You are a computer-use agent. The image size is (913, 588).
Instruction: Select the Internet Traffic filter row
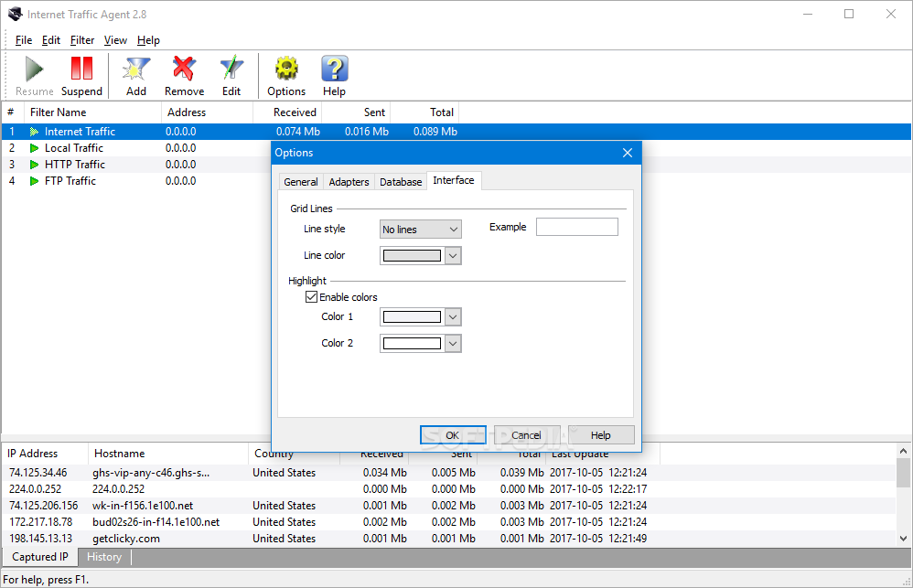coord(456,132)
